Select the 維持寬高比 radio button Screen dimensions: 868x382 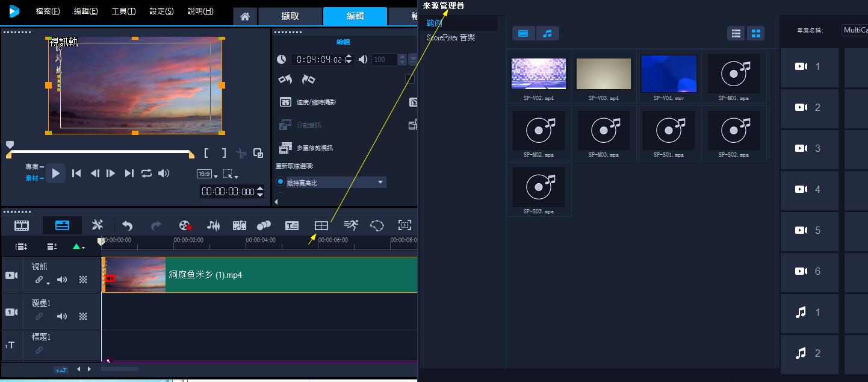pos(280,181)
